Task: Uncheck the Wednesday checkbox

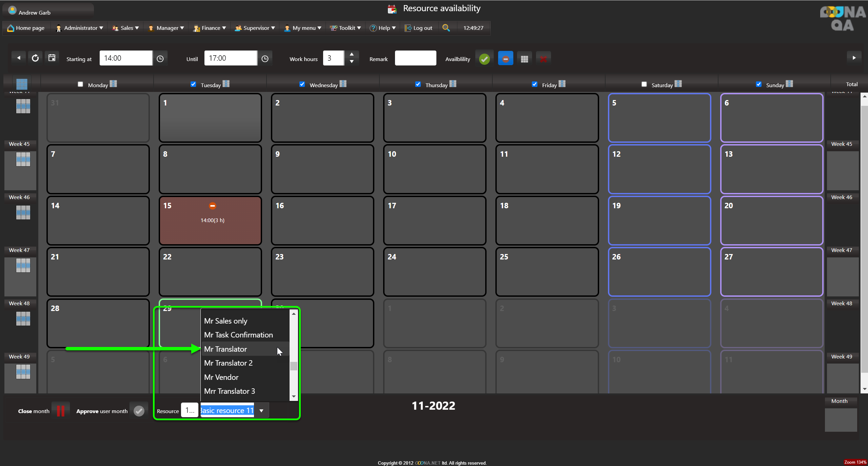Action: [x=302, y=84]
